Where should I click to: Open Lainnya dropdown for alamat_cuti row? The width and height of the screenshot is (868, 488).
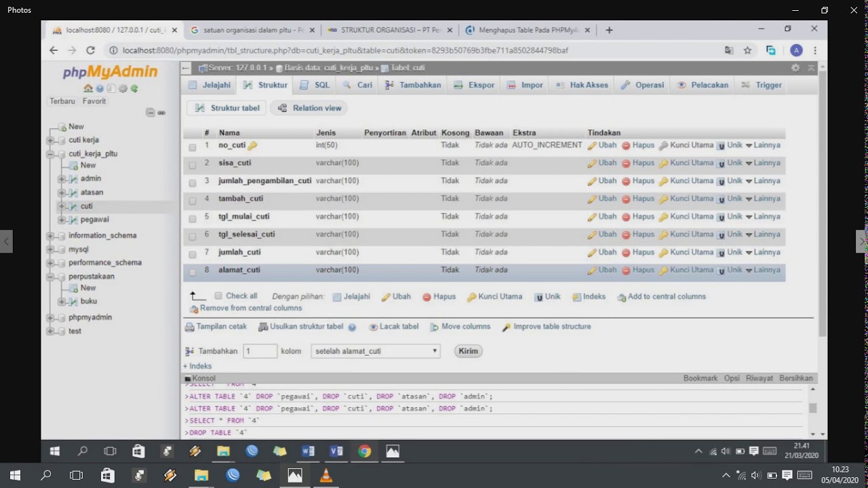pos(763,270)
